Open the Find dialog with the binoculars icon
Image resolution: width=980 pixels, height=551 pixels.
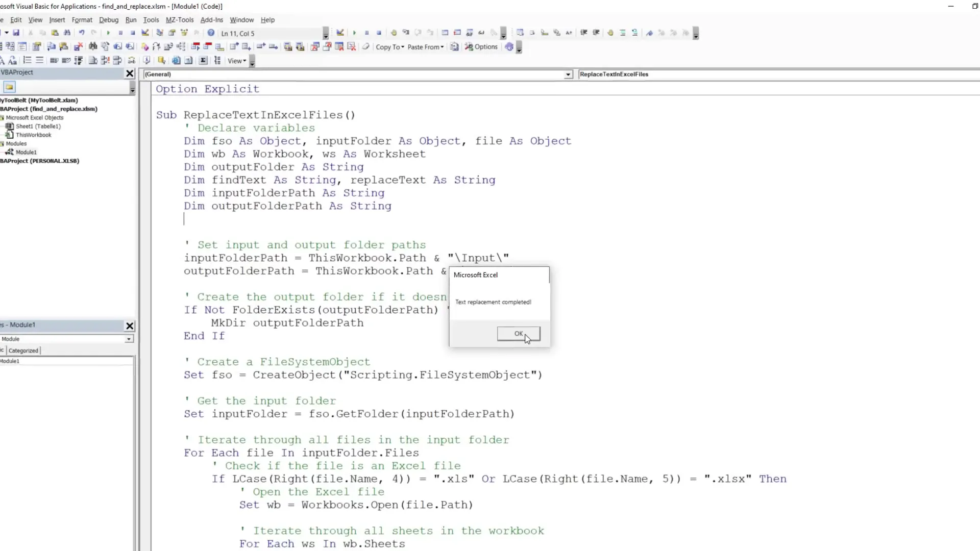click(x=67, y=33)
